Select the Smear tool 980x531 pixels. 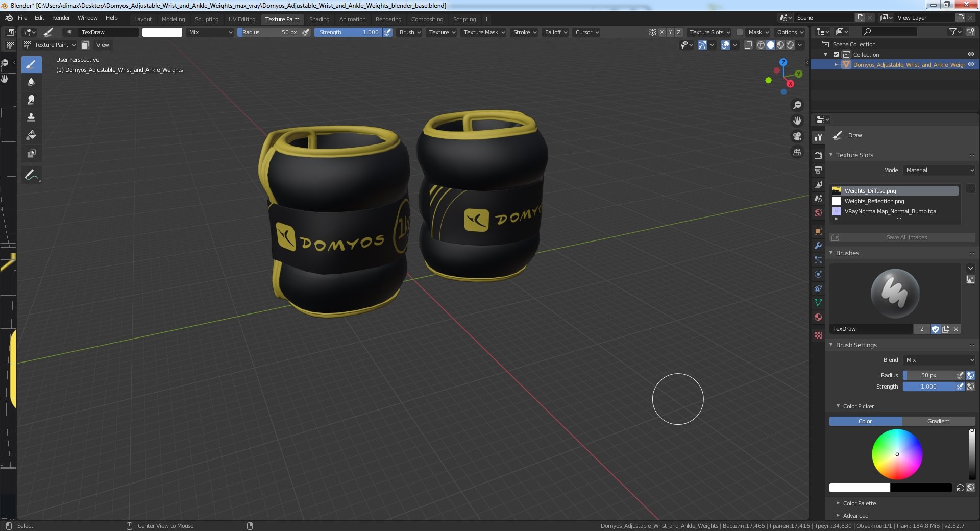[x=31, y=100]
